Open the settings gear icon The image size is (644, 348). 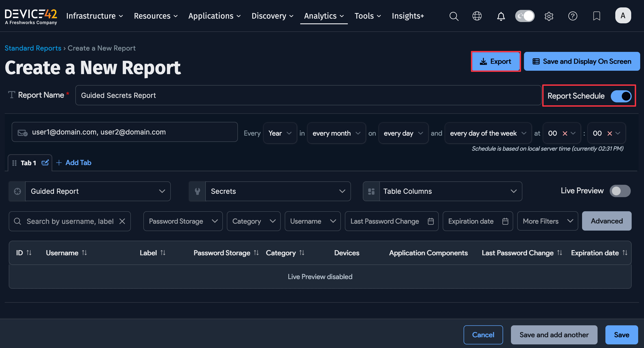[549, 16]
